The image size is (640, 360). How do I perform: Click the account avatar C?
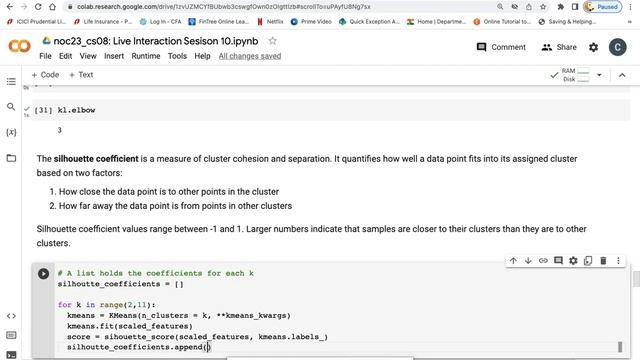pyautogui.click(x=618, y=47)
